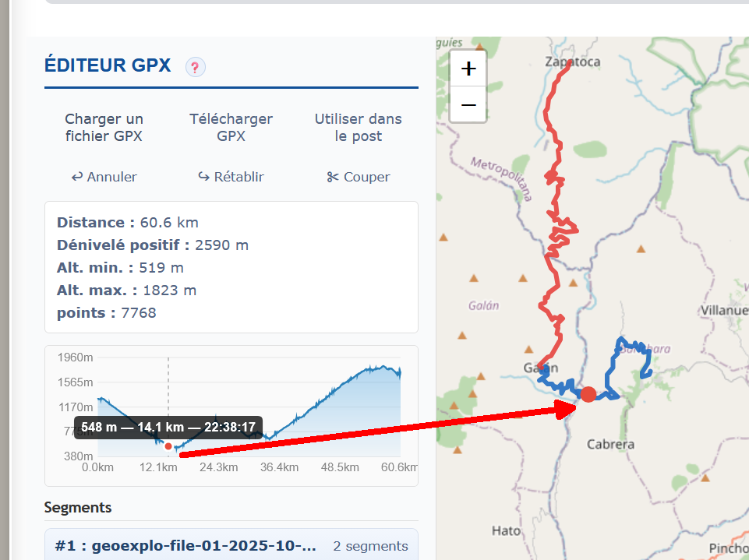The image size is (749, 560).
Task: Click the Annuler undo arrow icon
Action: (x=77, y=177)
